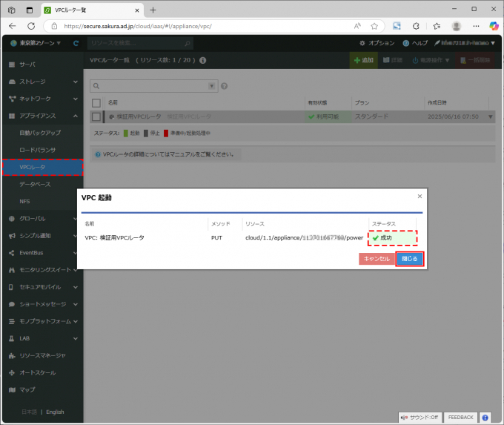Expand the モニタリングスイート sidebar section

43,270
